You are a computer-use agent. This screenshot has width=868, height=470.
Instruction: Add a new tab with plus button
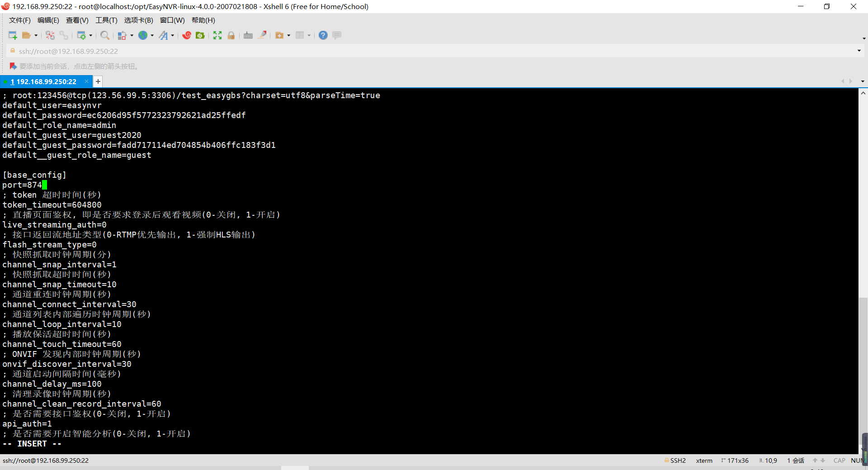(x=98, y=81)
